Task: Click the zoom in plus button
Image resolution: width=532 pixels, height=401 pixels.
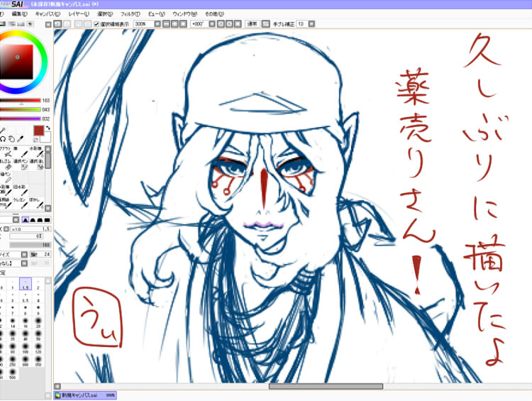Action: [x=174, y=24]
